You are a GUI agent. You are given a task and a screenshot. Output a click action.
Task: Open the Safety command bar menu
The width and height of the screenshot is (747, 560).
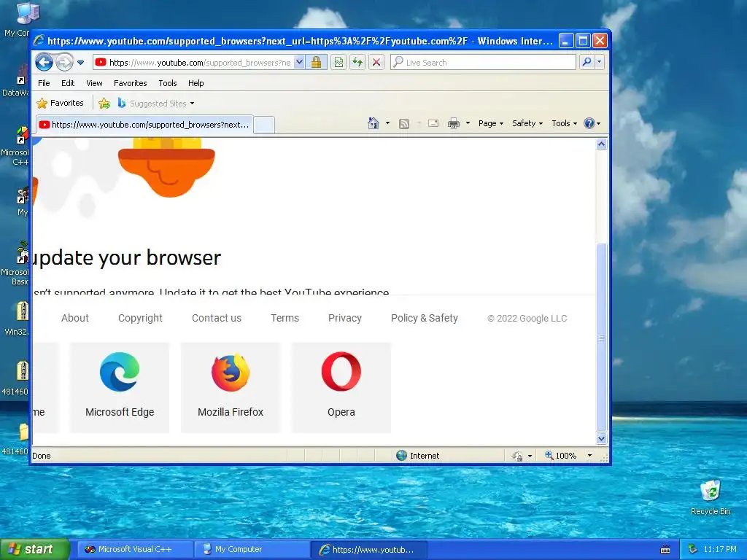(x=527, y=123)
